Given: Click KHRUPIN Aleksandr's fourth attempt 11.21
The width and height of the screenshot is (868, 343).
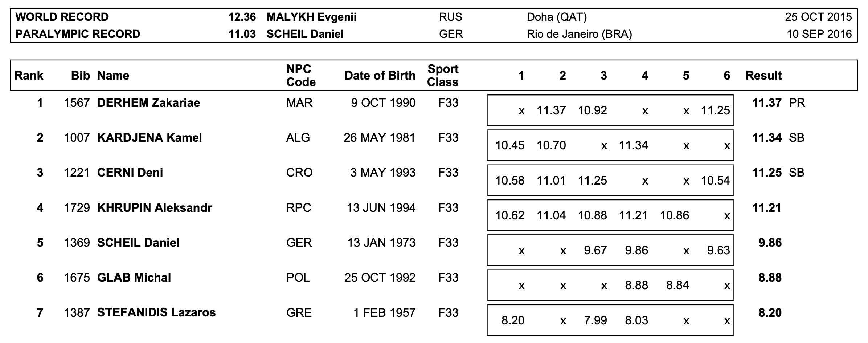Looking at the screenshot, I should click(633, 215).
